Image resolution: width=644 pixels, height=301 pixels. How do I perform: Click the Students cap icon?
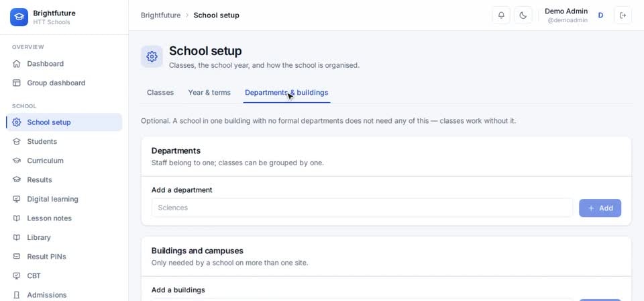click(x=16, y=142)
